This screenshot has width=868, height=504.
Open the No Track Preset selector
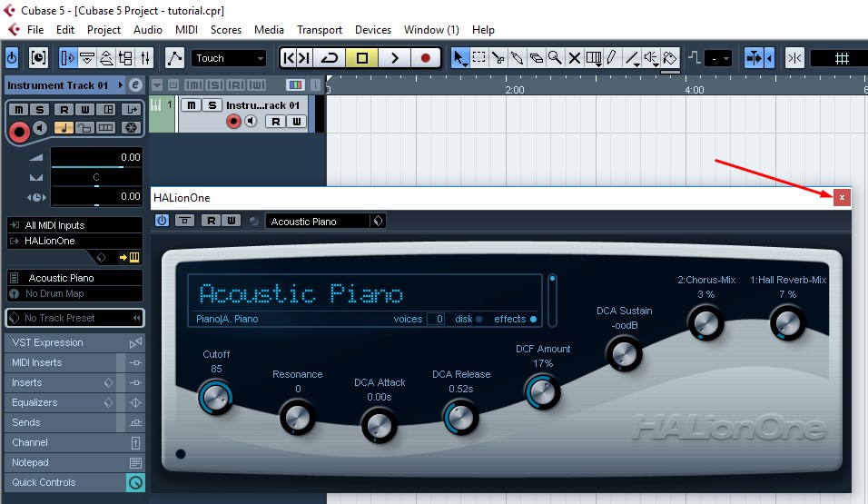74,318
